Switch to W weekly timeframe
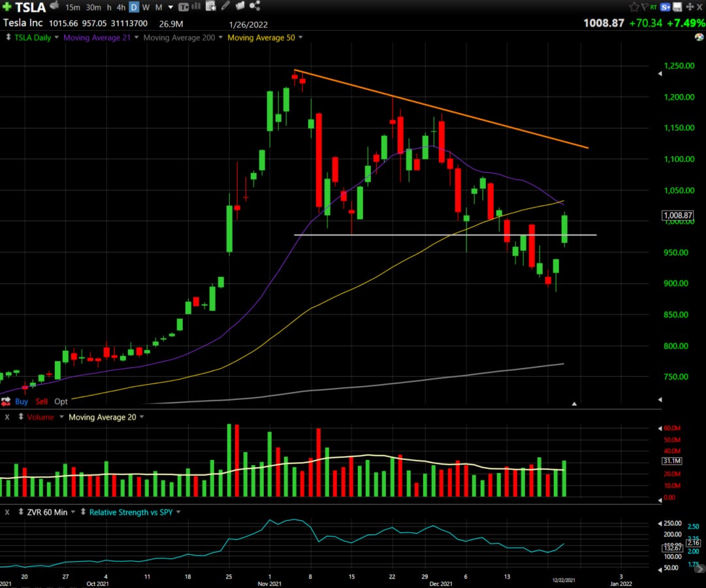 (146, 7)
